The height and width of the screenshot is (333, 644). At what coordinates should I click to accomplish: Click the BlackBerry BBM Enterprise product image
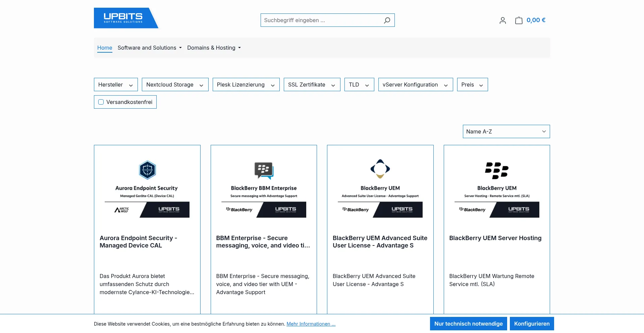[264, 188]
